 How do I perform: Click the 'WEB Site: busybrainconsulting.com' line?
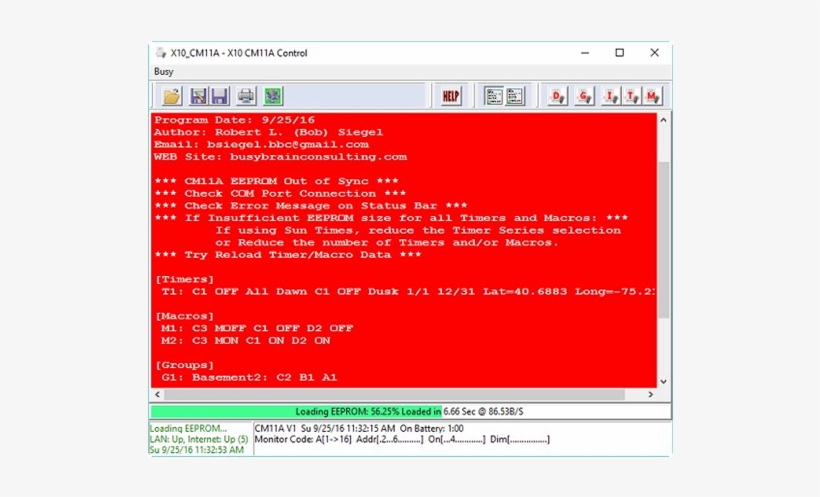point(280,157)
